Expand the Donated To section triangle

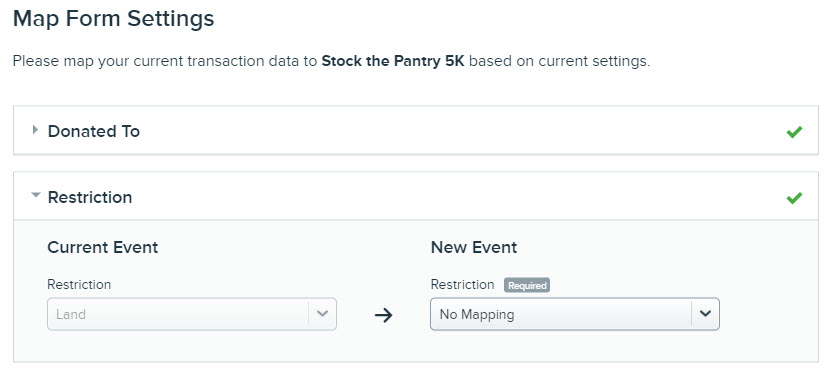35,129
